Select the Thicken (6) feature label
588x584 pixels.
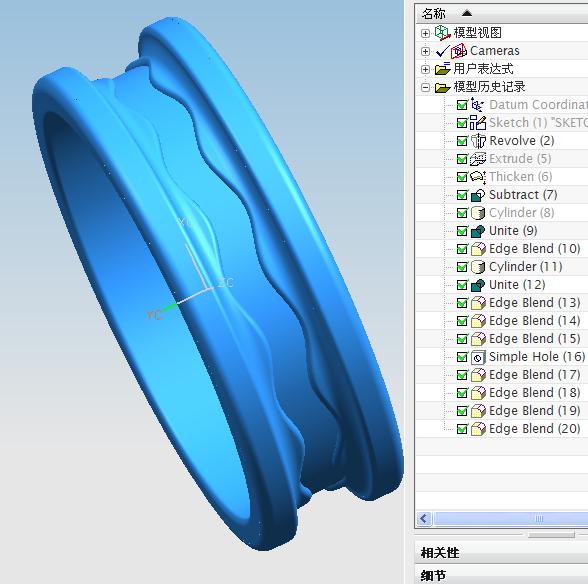(x=520, y=177)
